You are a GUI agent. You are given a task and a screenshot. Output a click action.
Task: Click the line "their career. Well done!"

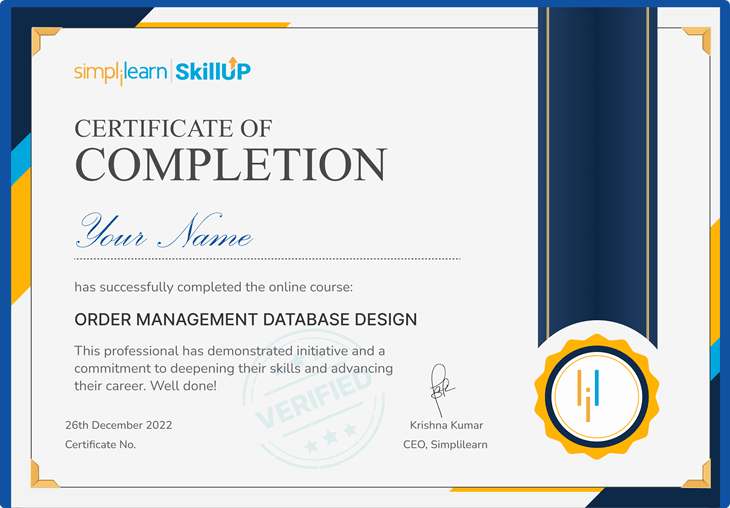pos(146,386)
